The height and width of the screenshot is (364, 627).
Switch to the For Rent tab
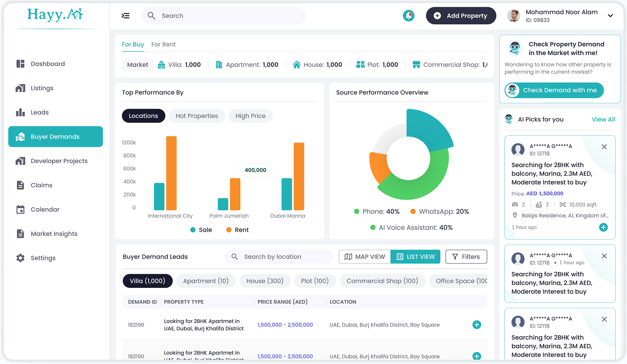tap(163, 44)
